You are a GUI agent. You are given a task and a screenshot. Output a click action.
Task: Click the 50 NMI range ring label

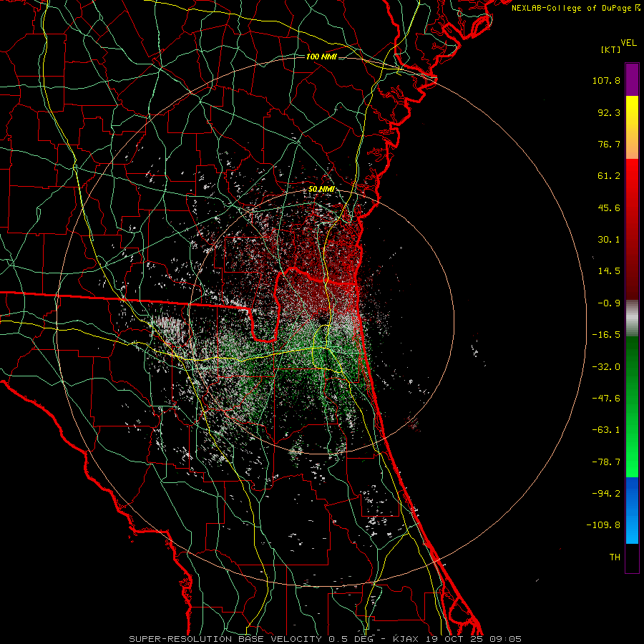pyautogui.click(x=321, y=190)
